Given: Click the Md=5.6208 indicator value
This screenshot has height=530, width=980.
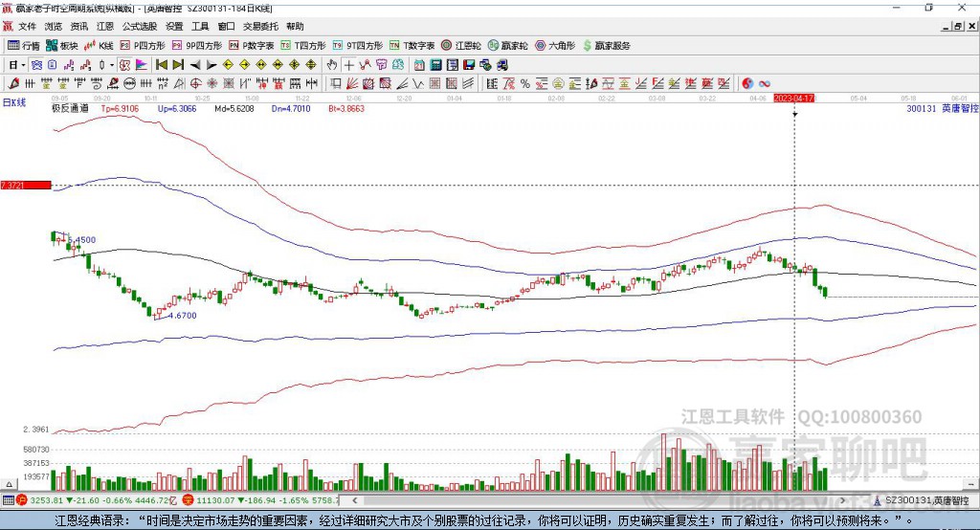Looking at the screenshot, I should click(x=234, y=108).
